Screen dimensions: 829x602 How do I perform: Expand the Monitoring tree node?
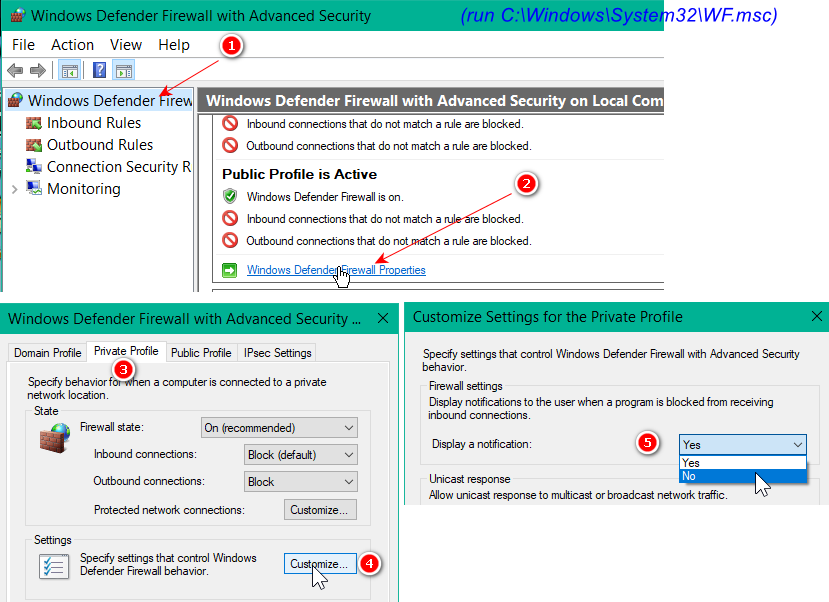coord(15,189)
